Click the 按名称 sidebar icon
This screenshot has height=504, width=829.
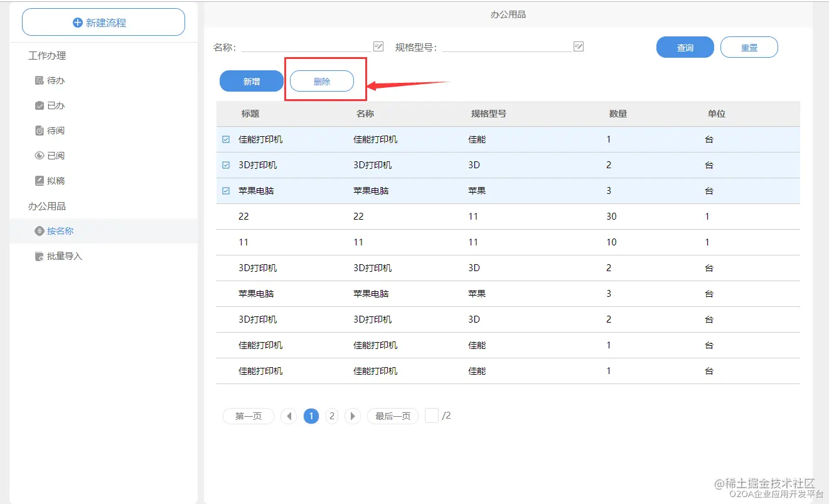point(39,231)
